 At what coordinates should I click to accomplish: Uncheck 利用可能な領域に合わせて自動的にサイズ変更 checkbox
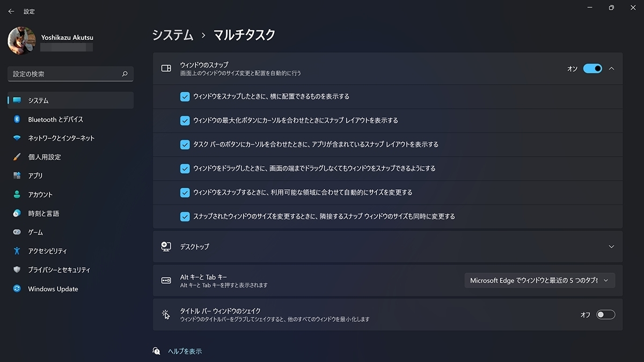185,192
